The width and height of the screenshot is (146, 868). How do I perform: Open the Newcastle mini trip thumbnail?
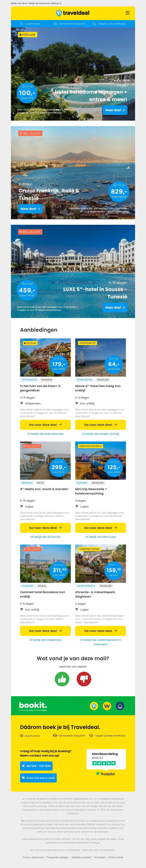click(x=100, y=460)
